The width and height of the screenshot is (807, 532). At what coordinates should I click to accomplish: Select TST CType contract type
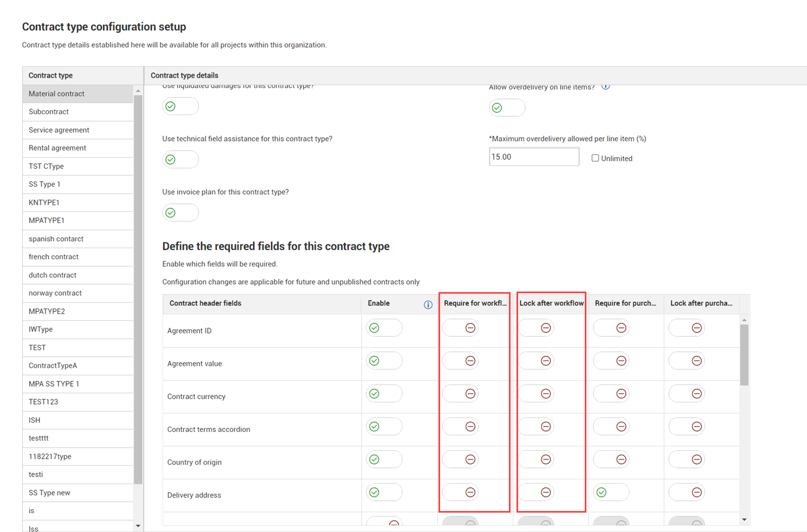[78, 166]
